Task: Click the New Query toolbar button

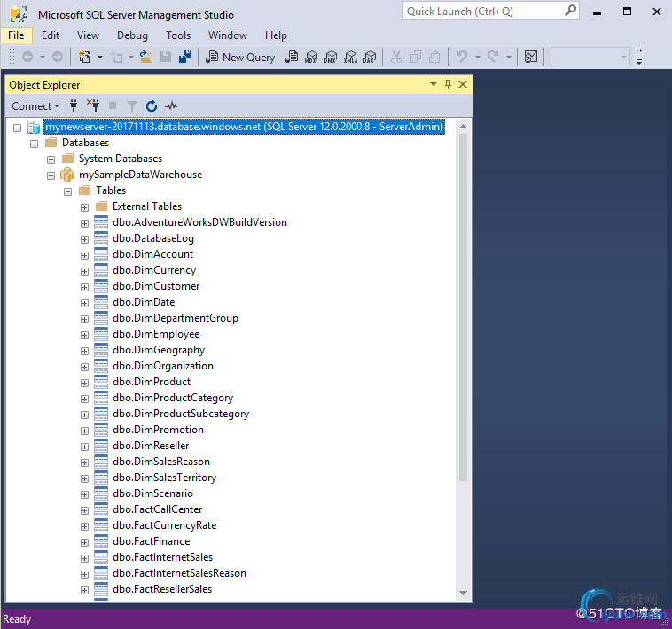Action: pos(240,57)
